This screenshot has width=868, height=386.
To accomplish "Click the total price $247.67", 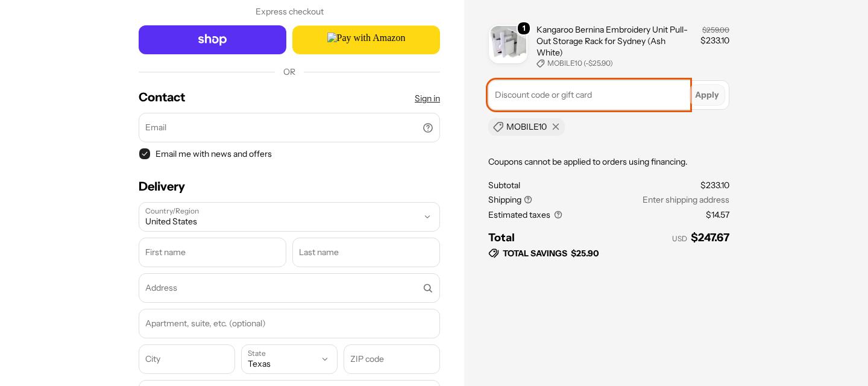I will (x=710, y=238).
